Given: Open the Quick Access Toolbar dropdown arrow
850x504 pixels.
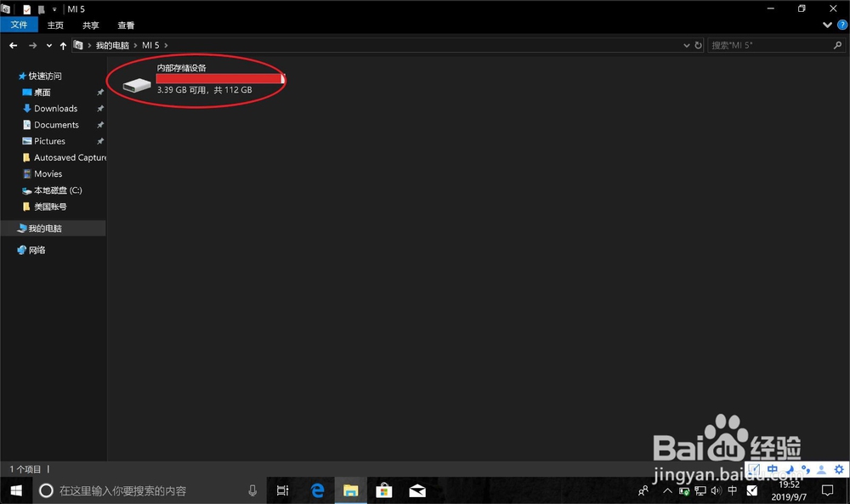Looking at the screenshot, I should (54, 9).
